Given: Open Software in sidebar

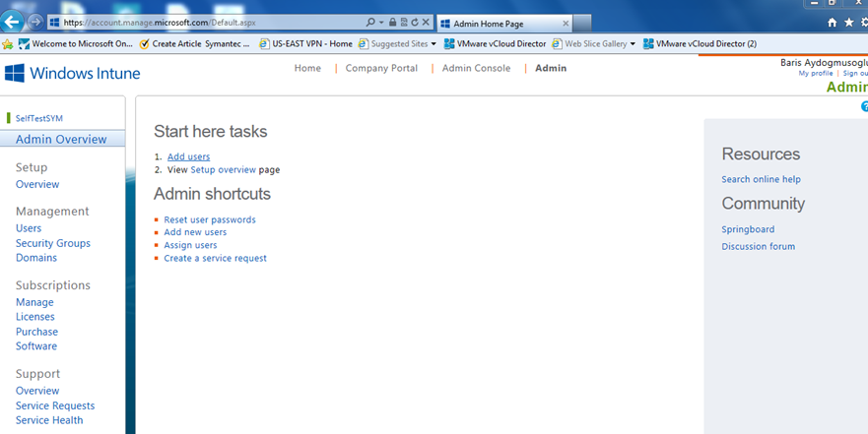Looking at the screenshot, I should [x=36, y=346].
